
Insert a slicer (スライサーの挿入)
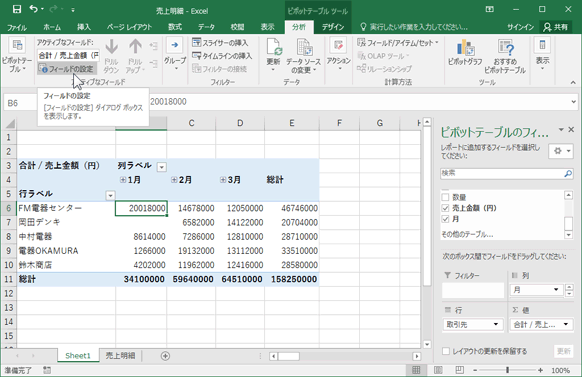point(220,43)
